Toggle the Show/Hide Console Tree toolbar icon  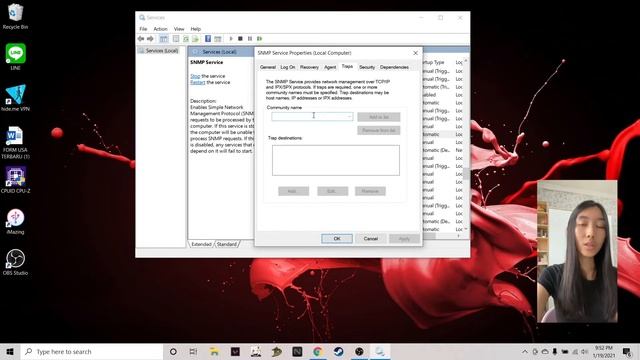[163, 38]
